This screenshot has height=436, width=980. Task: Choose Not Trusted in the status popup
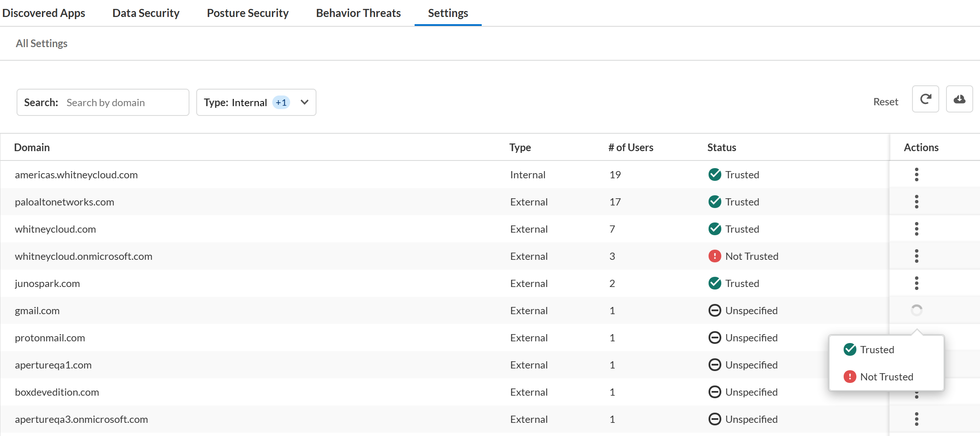[x=886, y=377]
